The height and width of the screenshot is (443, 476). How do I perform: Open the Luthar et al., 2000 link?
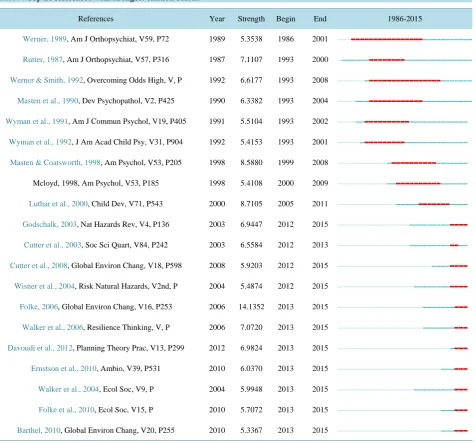tap(58, 204)
